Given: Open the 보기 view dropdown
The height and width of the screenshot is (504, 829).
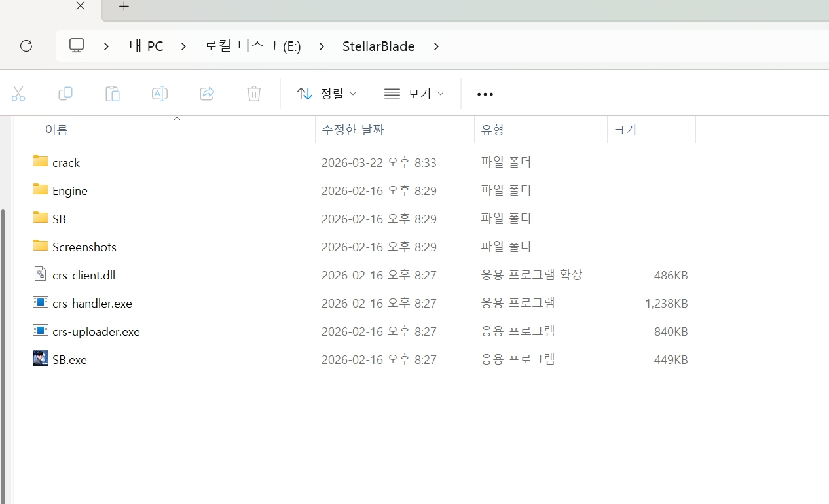Looking at the screenshot, I should pos(414,94).
